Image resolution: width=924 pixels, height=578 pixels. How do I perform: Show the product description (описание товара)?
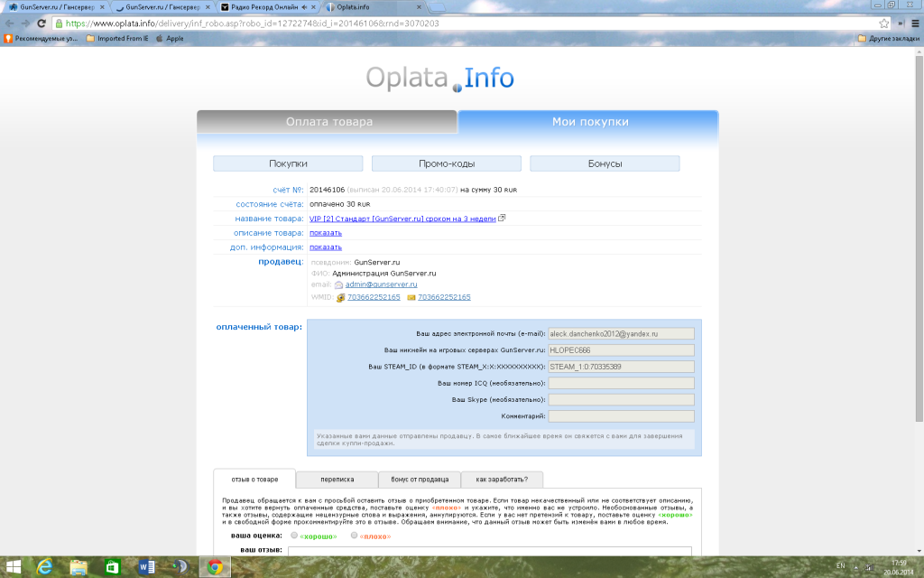tap(325, 233)
